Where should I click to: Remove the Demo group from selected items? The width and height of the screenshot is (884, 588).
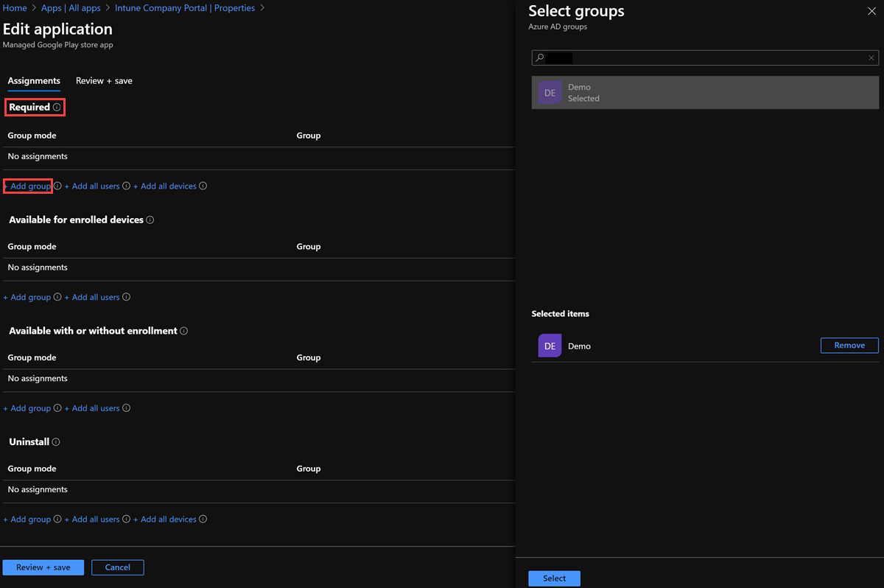[x=849, y=346]
